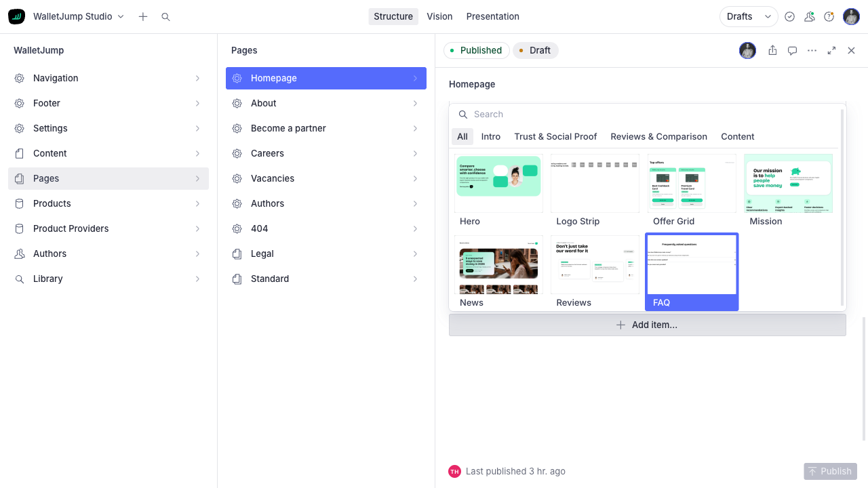
Task: Open user avatar menu in the top-right corner
Action: click(x=851, y=16)
